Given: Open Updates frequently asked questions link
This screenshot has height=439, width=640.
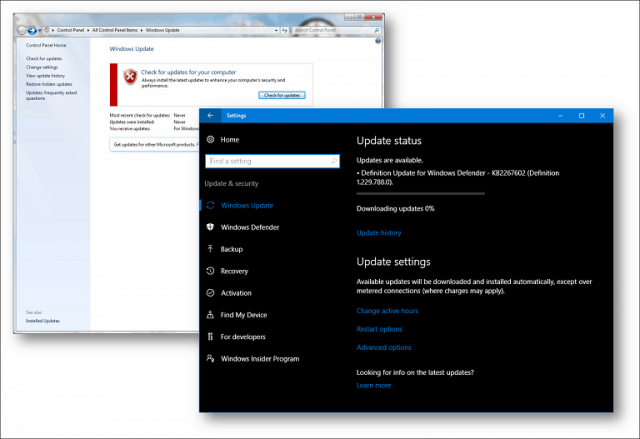Looking at the screenshot, I should coord(51,95).
